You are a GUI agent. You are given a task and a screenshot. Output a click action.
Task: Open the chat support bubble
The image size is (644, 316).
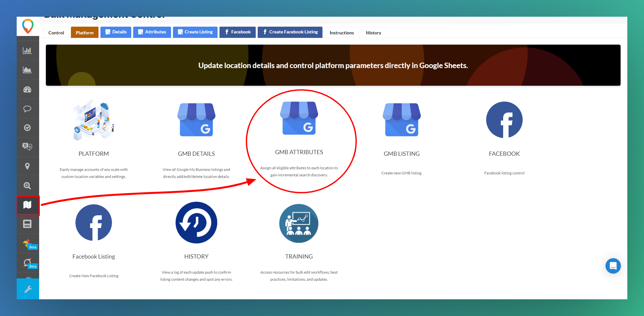(613, 266)
